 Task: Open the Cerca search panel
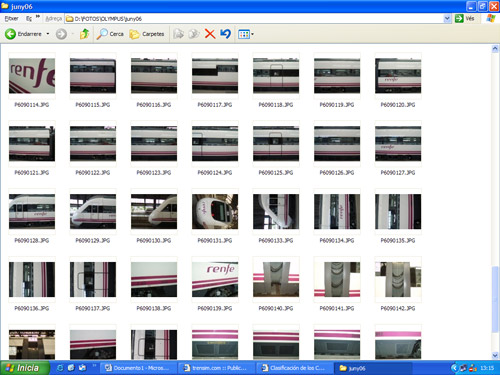110,34
